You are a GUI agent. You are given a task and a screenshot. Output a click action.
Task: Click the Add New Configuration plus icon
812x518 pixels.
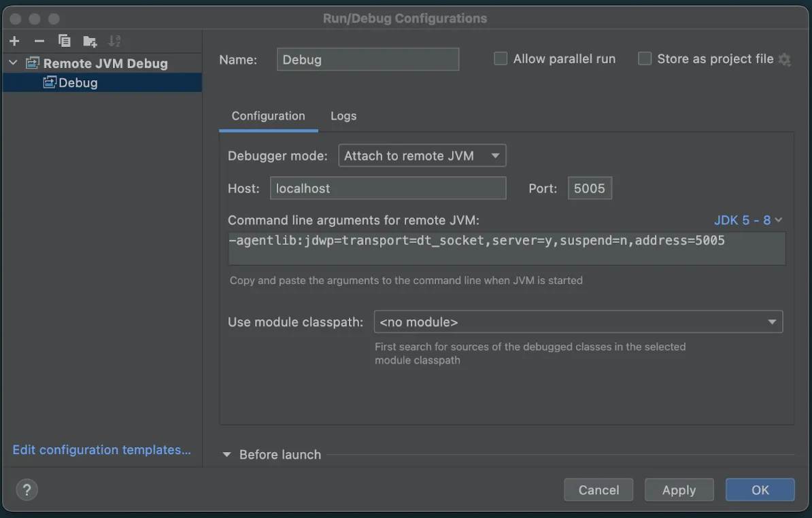point(14,41)
